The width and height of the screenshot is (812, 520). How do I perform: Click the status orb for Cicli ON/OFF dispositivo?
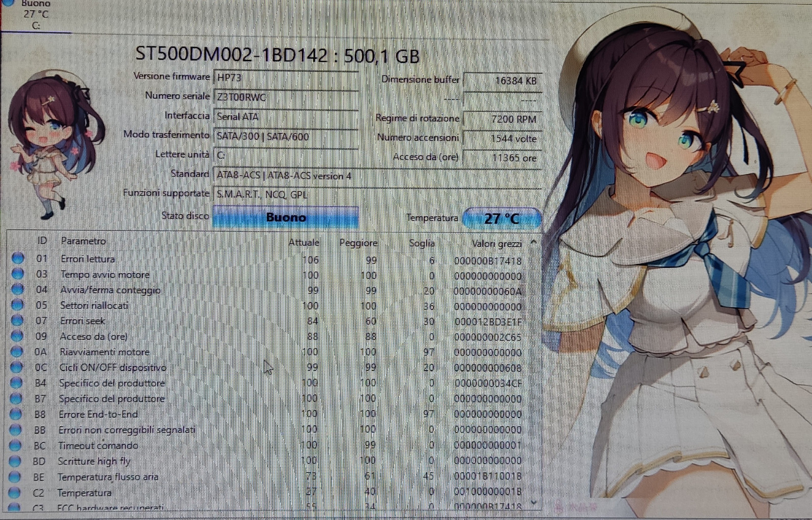point(17,367)
